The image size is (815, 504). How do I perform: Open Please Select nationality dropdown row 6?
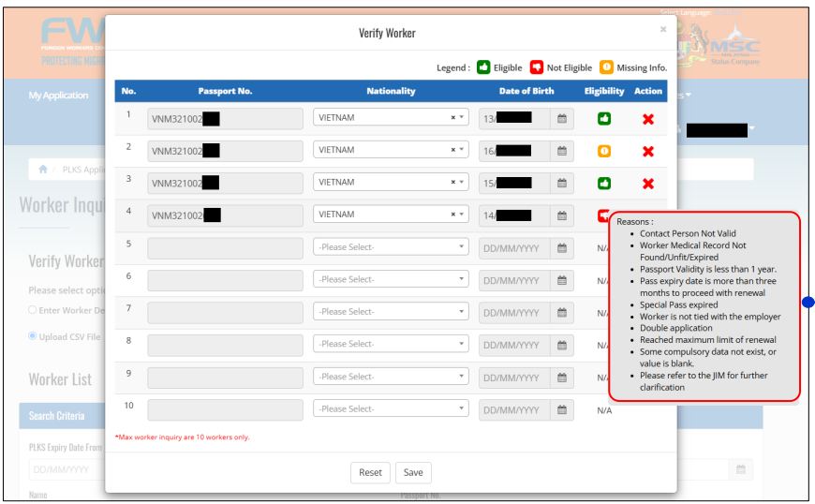tap(391, 279)
